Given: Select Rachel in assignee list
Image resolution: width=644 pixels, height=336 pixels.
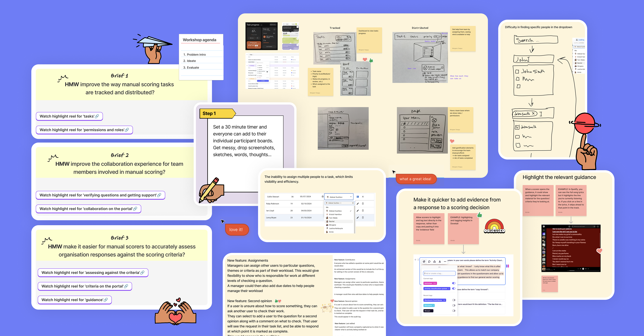Looking at the screenshot, I should [x=339, y=222].
